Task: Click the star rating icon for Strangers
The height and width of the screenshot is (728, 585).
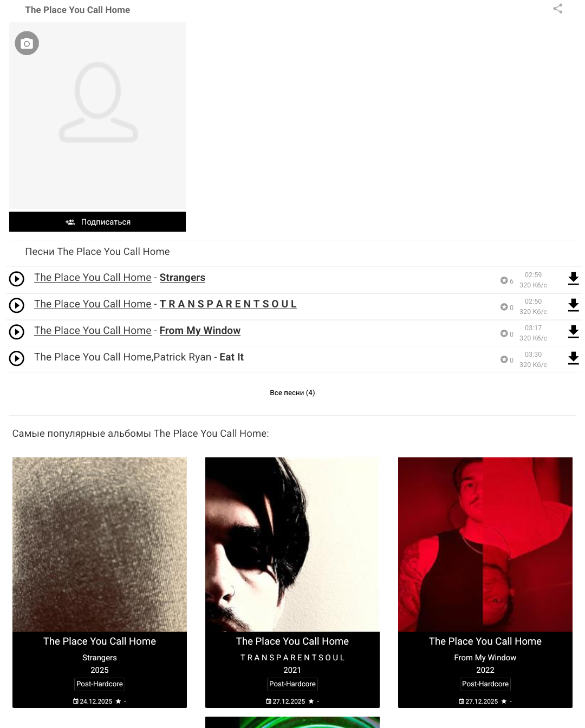Action: pyautogui.click(x=504, y=280)
